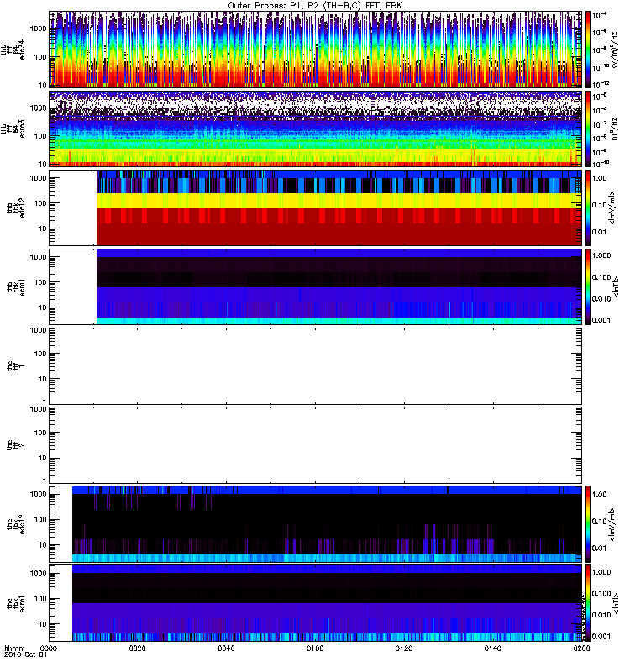The width and height of the screenshot is (630, 672).
Task: Click inside the empty thc fff 2 panel
Action: click(x=316, y=445)
